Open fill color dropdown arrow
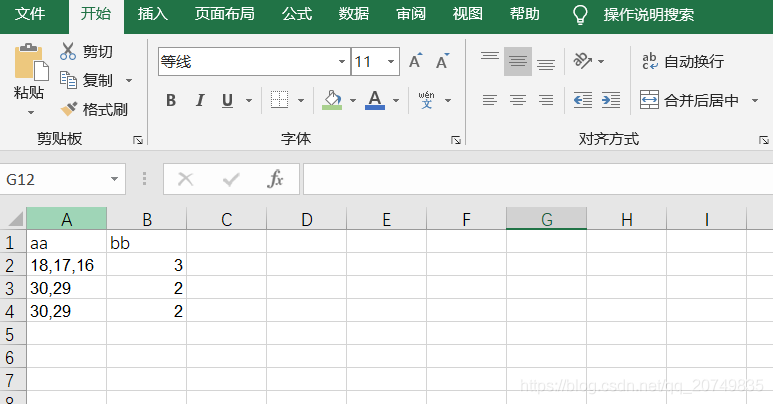773x404 pixels. [x=352, y=100]
